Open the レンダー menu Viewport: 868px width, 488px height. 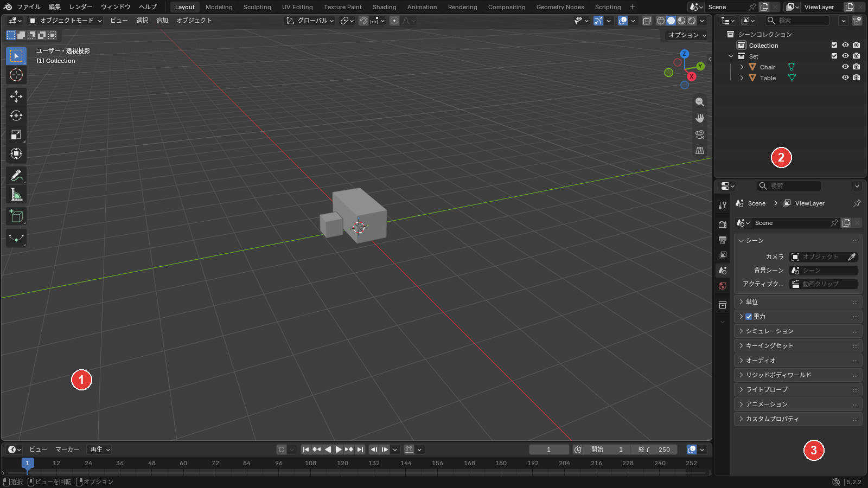tap(81, 7)
